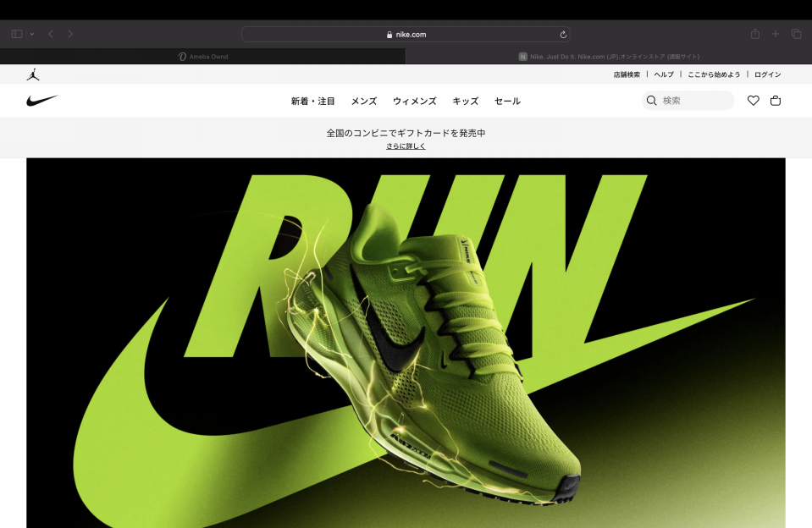The width and height of the screenshot is (812, 528).
Task: Open the Jordan Jumpman logo link
Action: 33,74
